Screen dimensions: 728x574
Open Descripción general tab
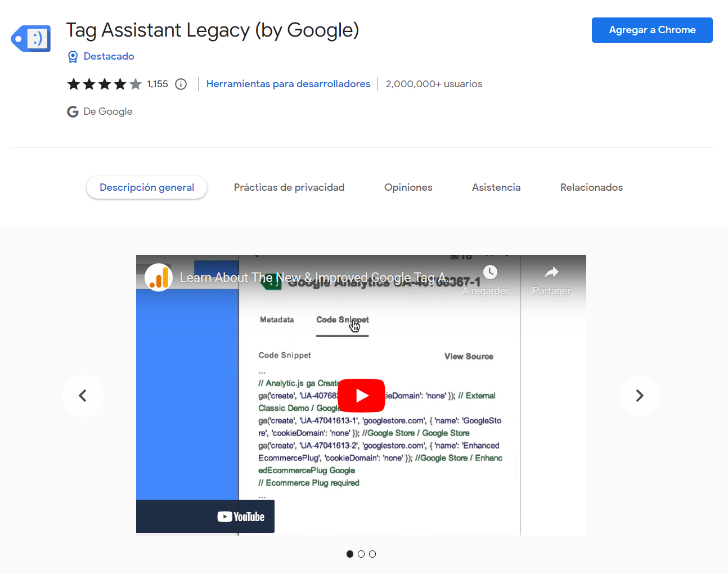(x=147, y=187)
